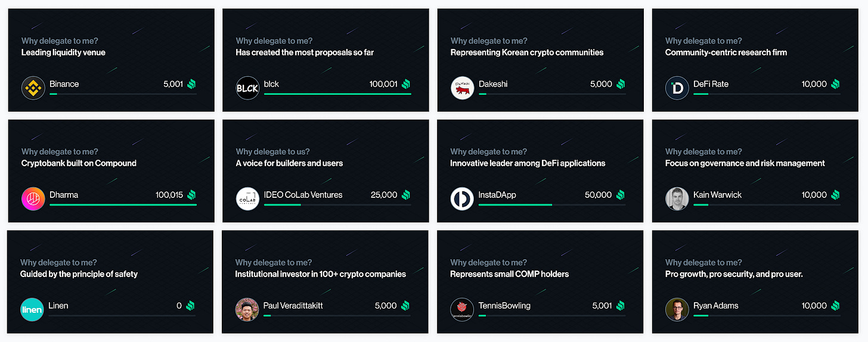Click Ryan Adams's profile photo
This screenshot has height=342, width=868.
click(x=677, y=310)
